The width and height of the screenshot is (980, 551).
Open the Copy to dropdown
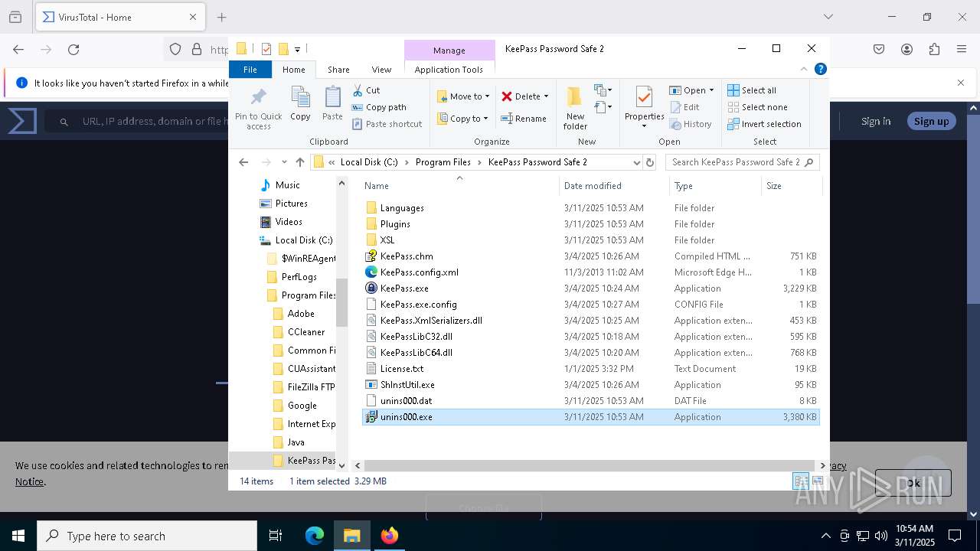tap(463, 119)
